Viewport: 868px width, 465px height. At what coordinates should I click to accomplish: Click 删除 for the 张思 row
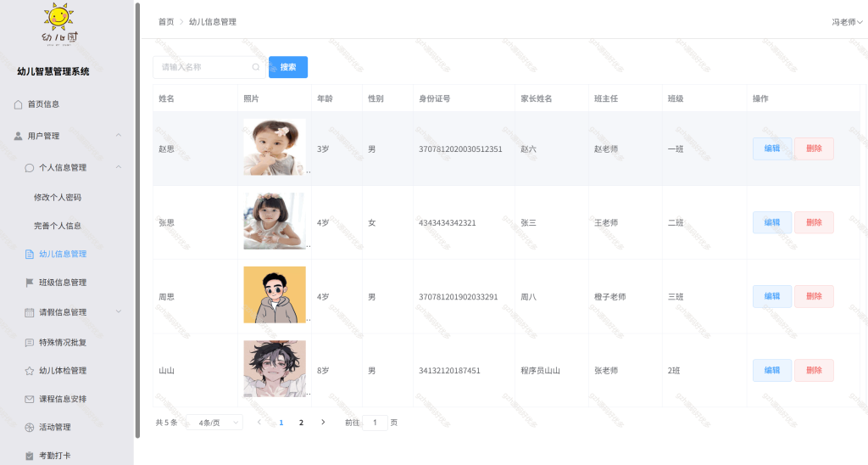click(x=814, y=222)
